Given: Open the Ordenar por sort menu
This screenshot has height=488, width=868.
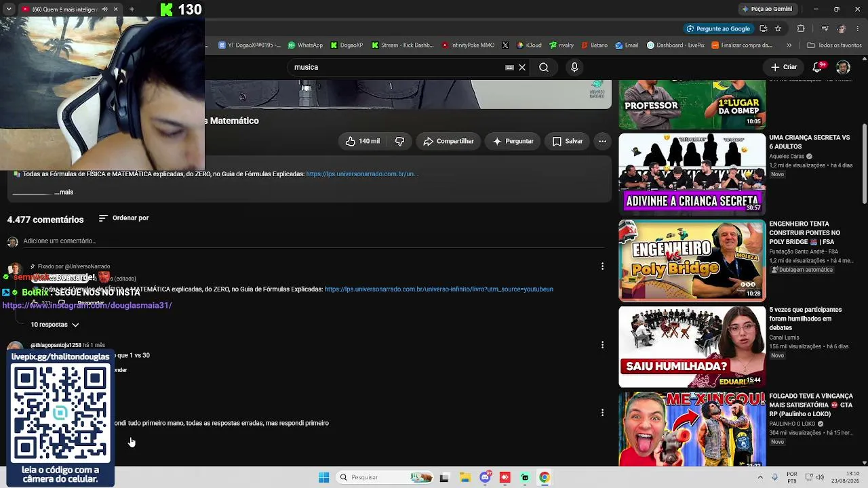Looking at the screenshot, I should pyautogui.click(x=123, y=218).
